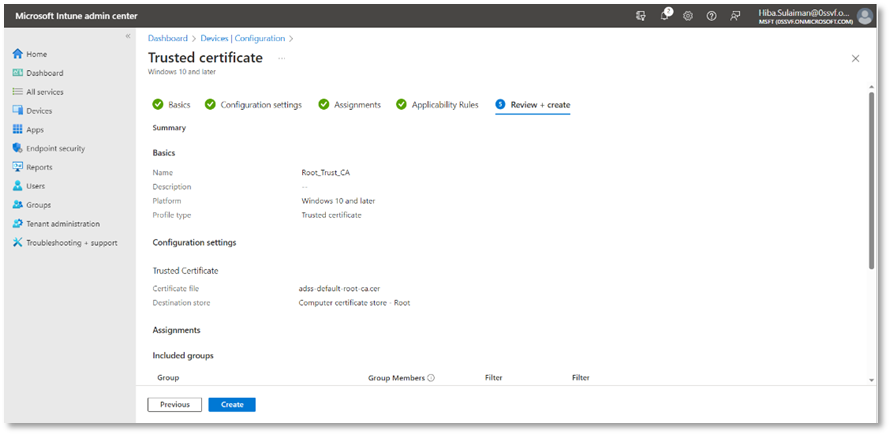The width and height of the screenshot is (890, 435).
Task: Open the ellipsis menu beside Trusted certificate
Action: (281, 58)
